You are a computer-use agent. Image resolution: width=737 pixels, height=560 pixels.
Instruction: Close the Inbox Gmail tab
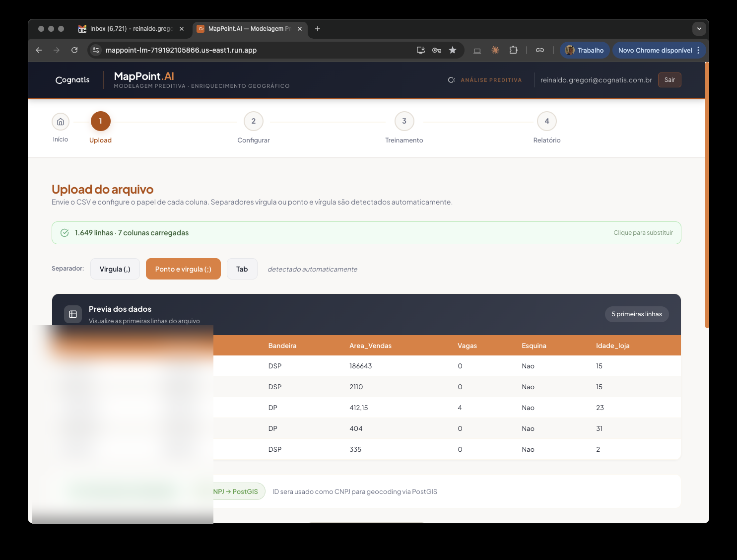[182, 29]
